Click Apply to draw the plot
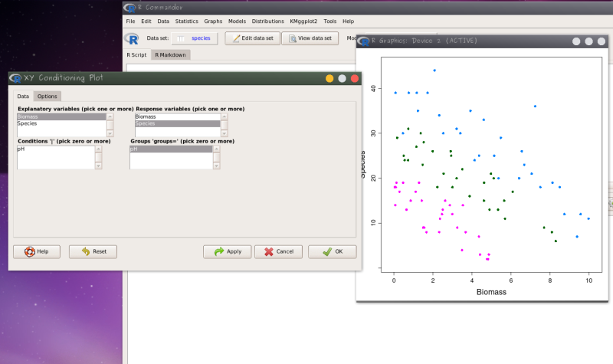613x364 pixels. pyautogui.click(x=228, y=251)
